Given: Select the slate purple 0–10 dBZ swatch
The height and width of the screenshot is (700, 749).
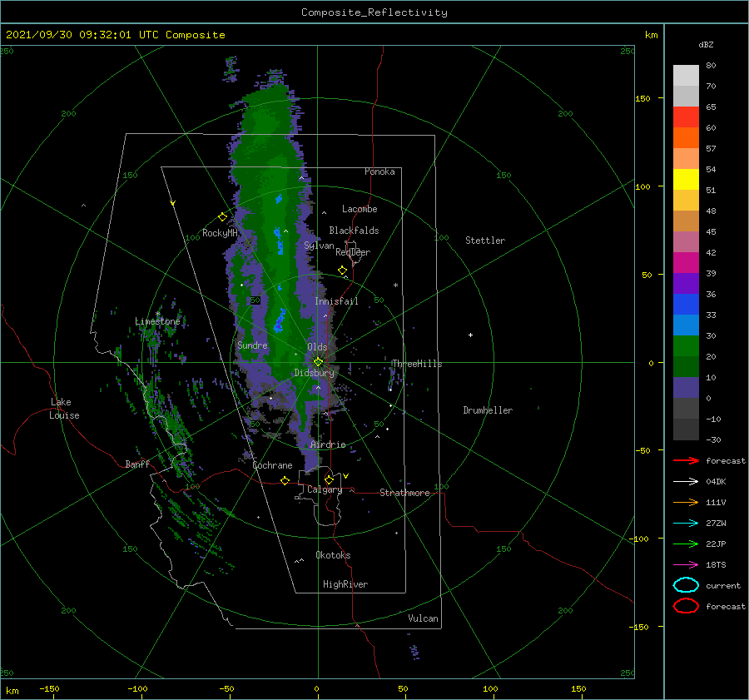Looking at the screenshot, I should 686,387.
